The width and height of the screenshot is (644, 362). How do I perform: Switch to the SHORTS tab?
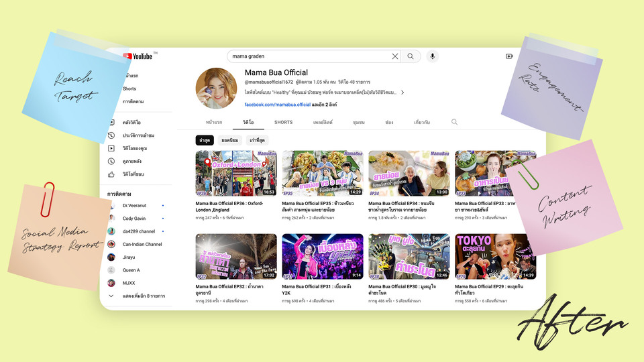(x=283, y=123)
